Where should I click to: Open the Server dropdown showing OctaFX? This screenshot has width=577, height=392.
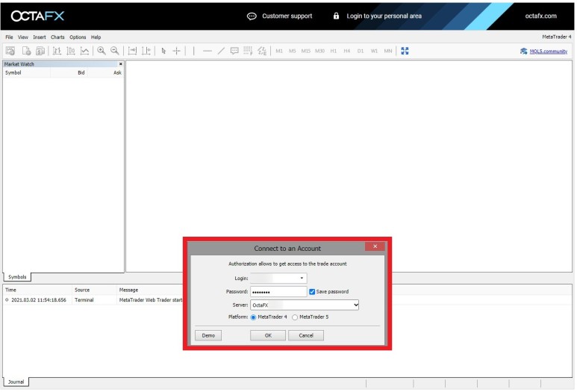305,305
